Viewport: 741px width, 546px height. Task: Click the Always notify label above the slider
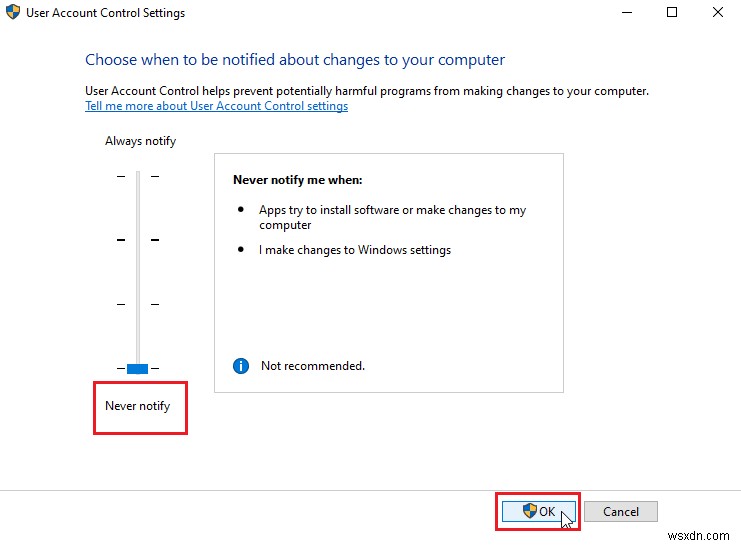pyautogui.click(x=140, y=141)
